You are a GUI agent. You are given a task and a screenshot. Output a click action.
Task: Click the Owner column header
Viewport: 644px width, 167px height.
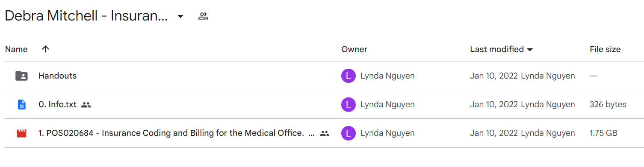click(x=354, y=49)
